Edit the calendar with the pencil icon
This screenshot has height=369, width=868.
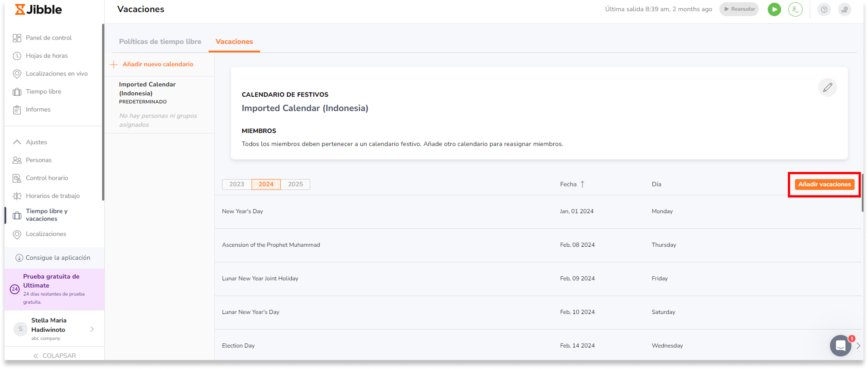827,88
